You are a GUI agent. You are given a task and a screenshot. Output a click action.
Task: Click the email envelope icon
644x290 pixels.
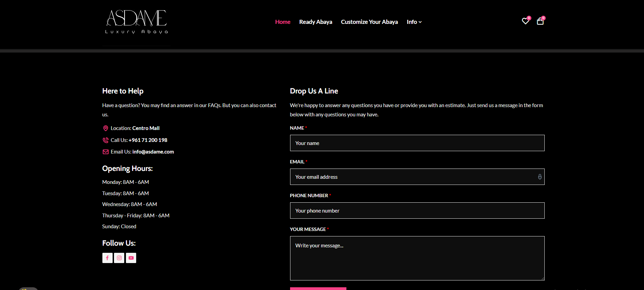(105, 152)
